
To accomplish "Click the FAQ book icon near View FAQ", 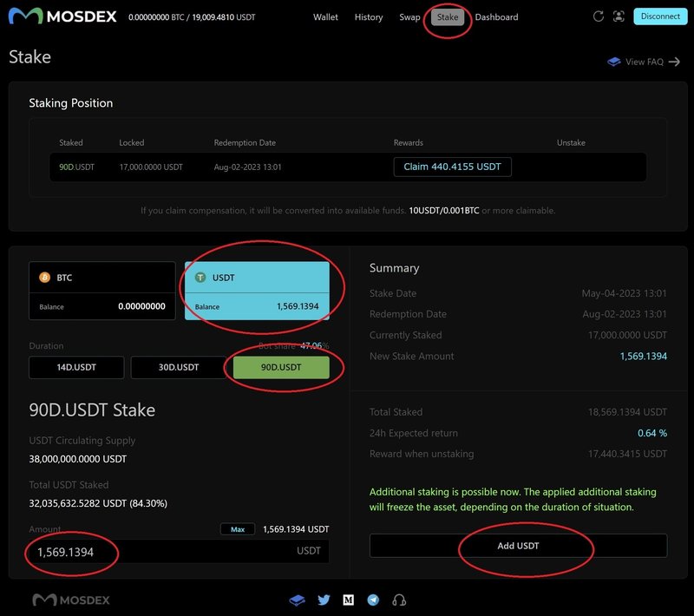I will pos(614,62).
